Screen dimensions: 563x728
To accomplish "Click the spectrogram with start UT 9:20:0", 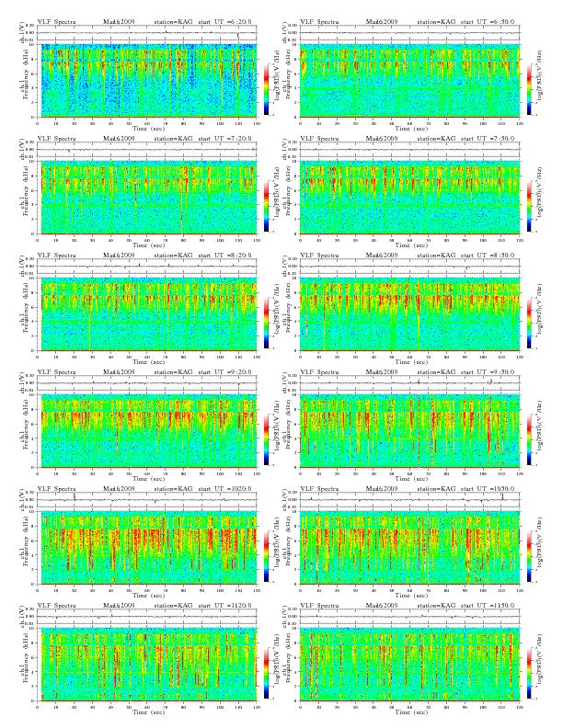I will [x=147, y=431].
